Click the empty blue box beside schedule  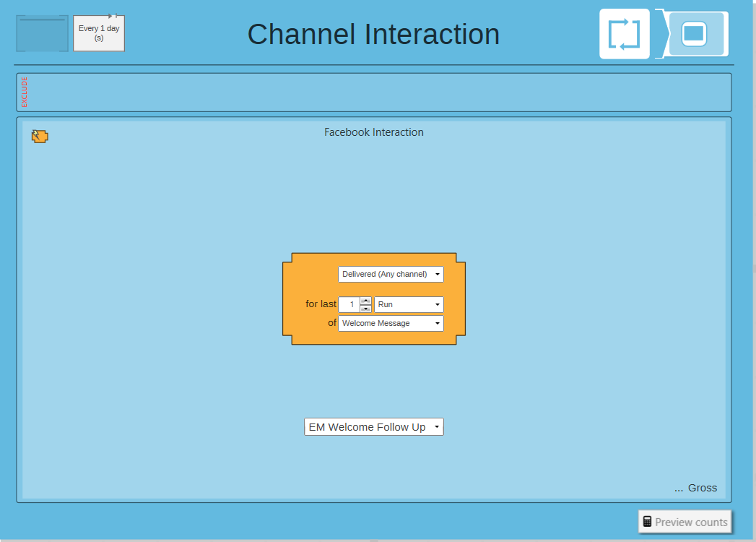click(x=43, y=33)
